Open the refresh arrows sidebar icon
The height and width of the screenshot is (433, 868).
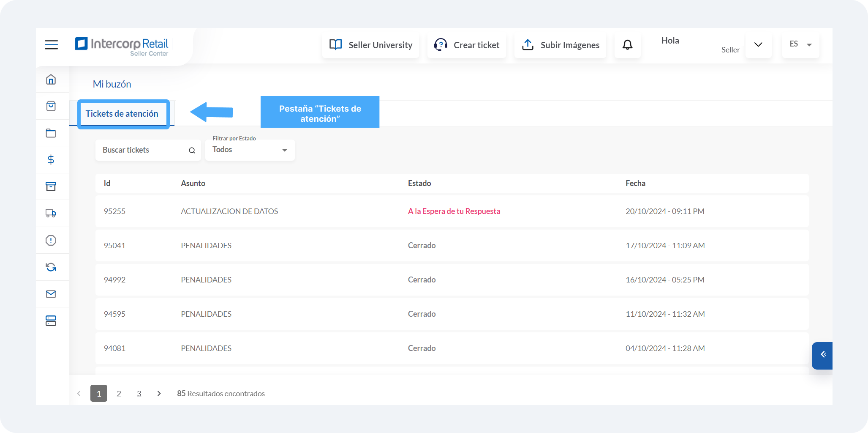(51, 267)
